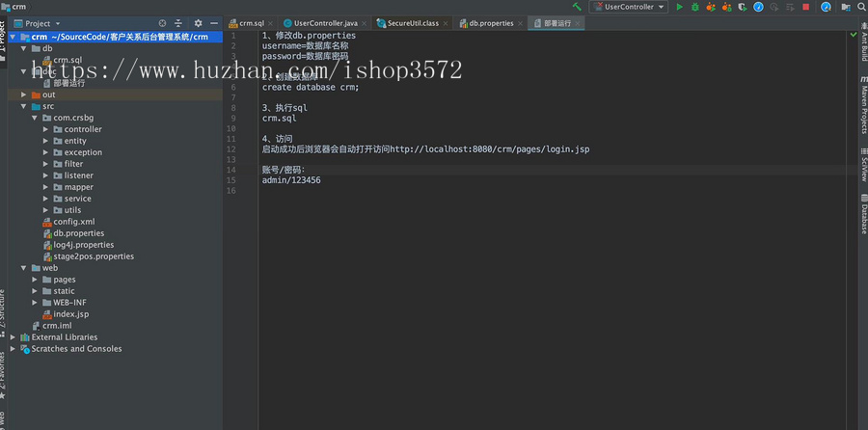Collapse the db folder
Image resolution: width=868 pixels, height=430 pixels.
(x=23, y=48)
